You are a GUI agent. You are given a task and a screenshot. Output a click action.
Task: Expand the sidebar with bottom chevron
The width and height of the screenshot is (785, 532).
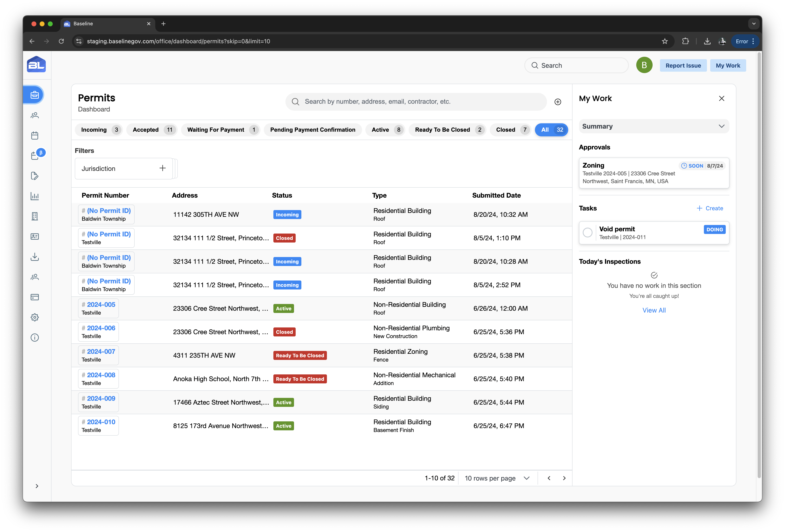[x=37, y=486]
